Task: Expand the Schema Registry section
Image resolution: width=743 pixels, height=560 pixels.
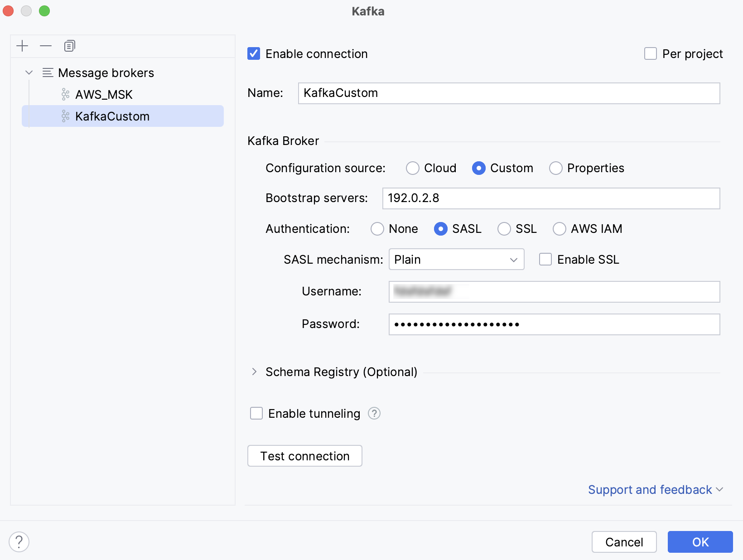Action: click(254, 372)
